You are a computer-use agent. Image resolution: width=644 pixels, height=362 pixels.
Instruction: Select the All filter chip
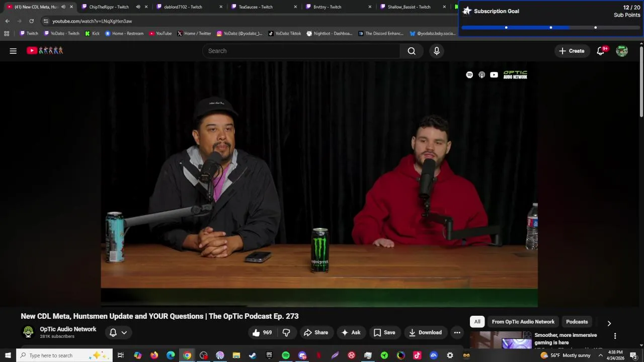click(477, 322)
